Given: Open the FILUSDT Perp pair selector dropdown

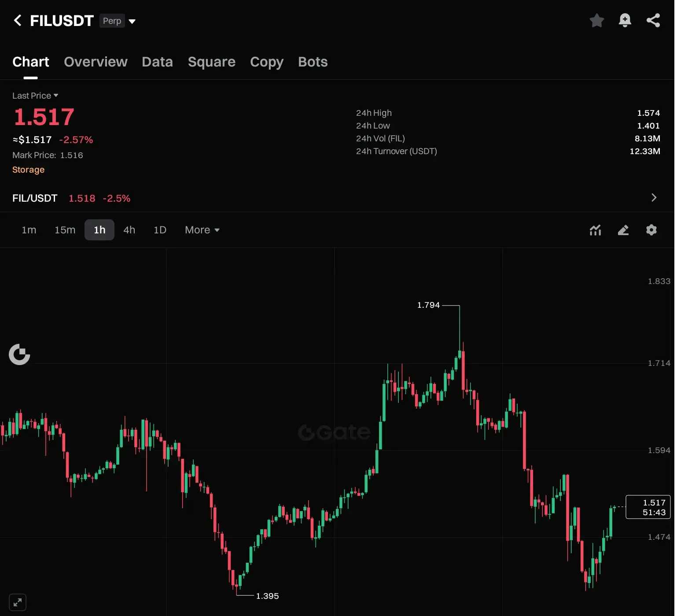Looking at the screenshot, I should 132,21.
